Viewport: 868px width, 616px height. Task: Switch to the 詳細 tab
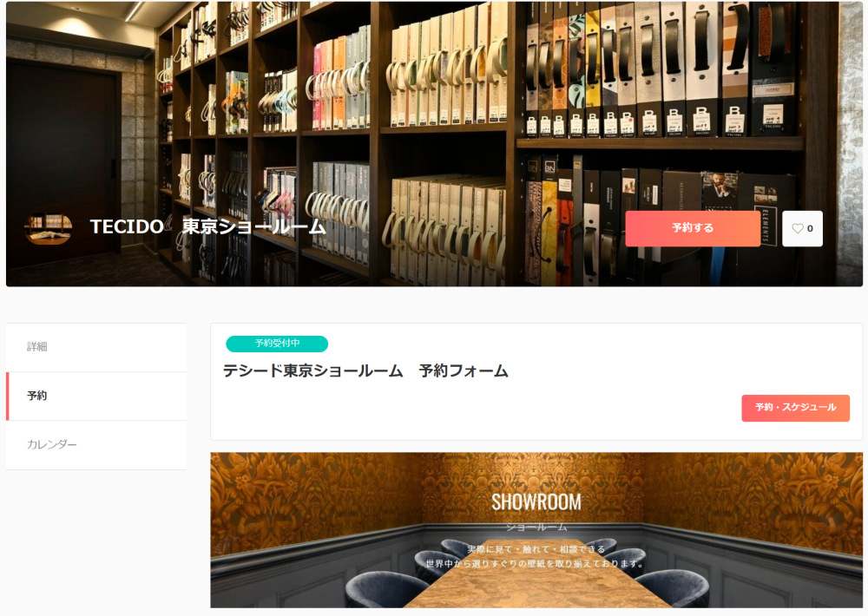(96, 347)
